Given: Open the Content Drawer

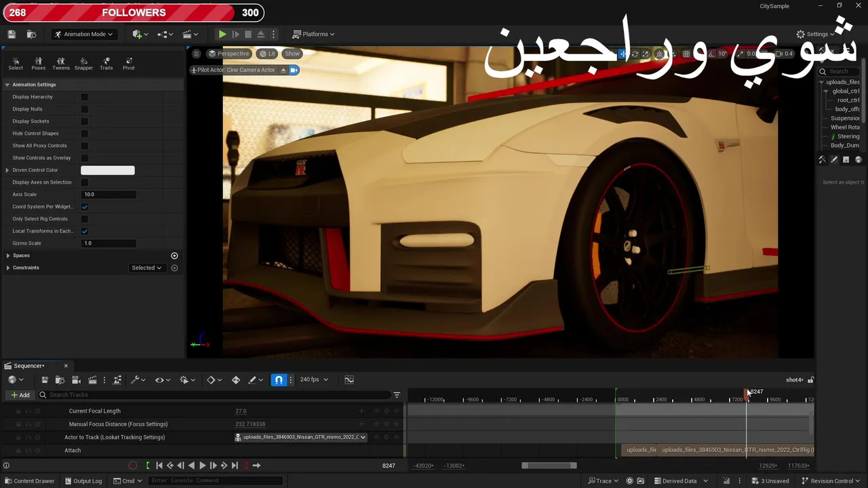Looking at the screenshot, I should pyautogui.click(x=29, y=481).
